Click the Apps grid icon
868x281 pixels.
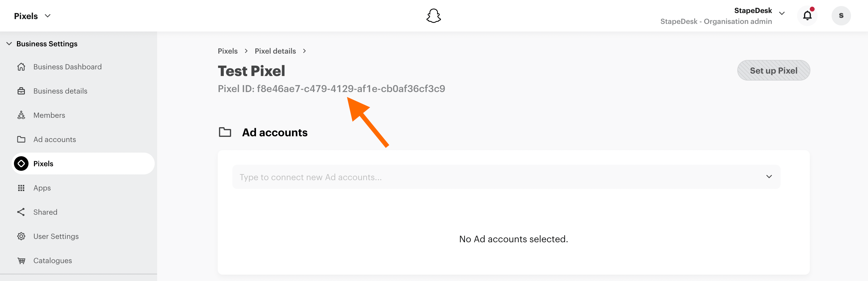tap(21, 188)
